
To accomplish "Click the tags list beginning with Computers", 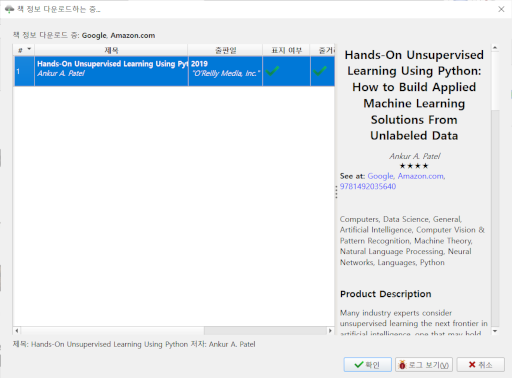I will click(x=412, y=241).
